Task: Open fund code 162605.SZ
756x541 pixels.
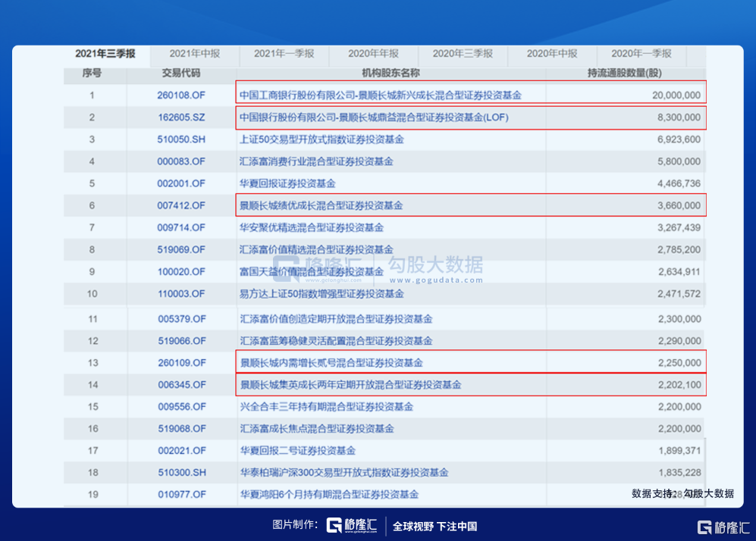Action: 181,117
